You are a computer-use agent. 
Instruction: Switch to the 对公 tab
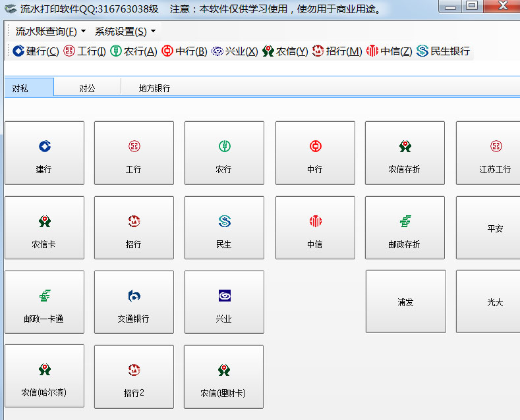click(x=87, y=88)
